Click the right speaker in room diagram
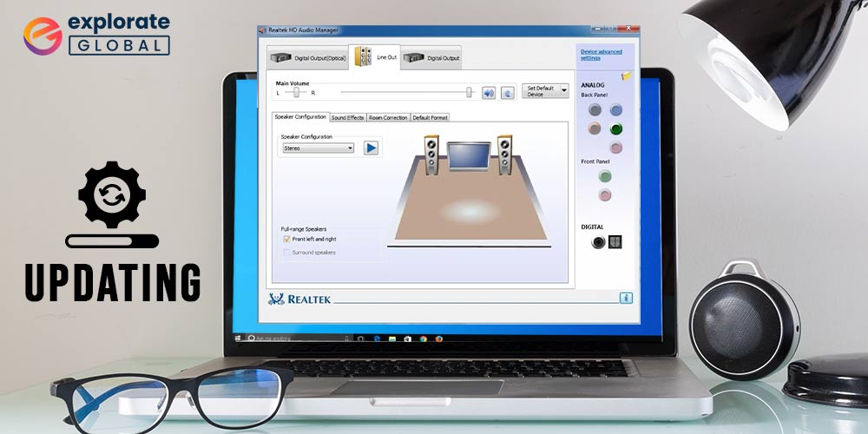Viewport: 868px width, 434px height. click(504, 155)
